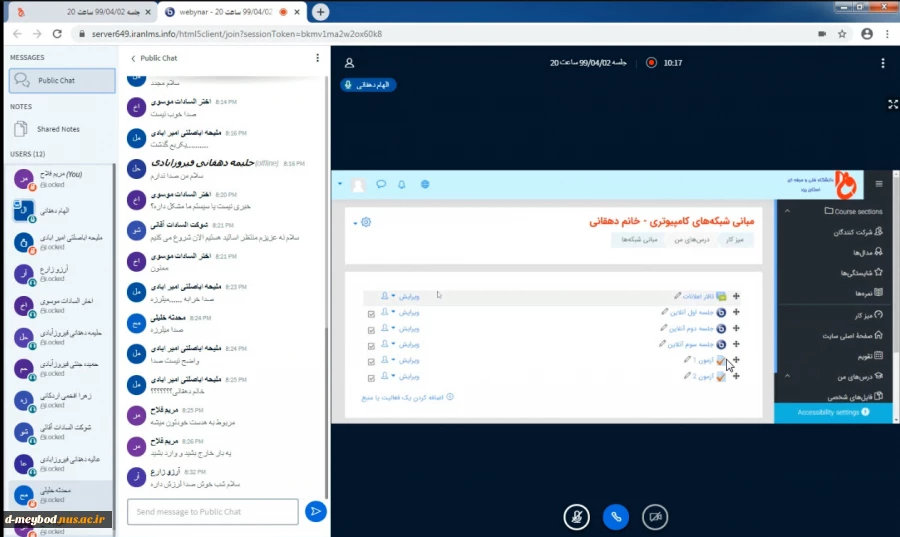This screenshot has height=537, width=900.
Task: Click the move handle of تالار اعلانات row
Action: [x=736, y=296]
